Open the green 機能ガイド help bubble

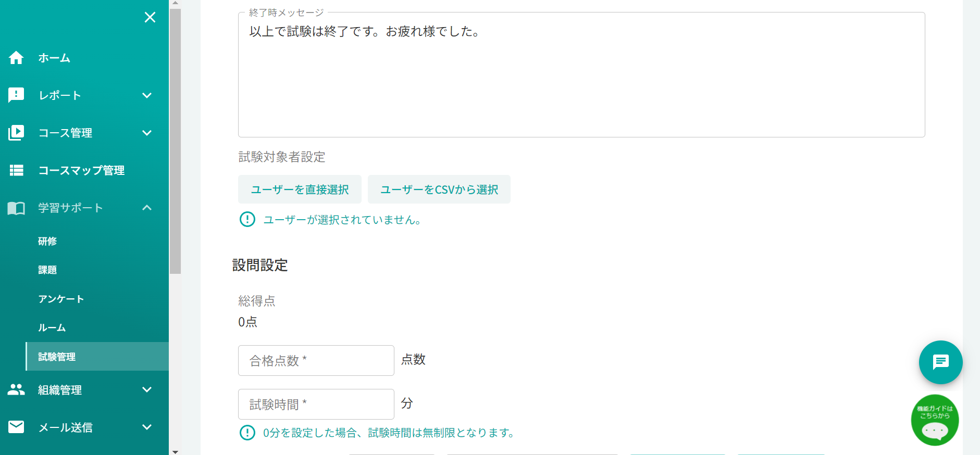(935, 421)
